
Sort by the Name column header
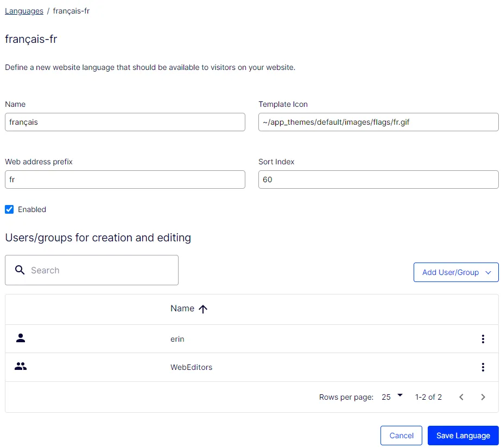[x=182, y=309]
